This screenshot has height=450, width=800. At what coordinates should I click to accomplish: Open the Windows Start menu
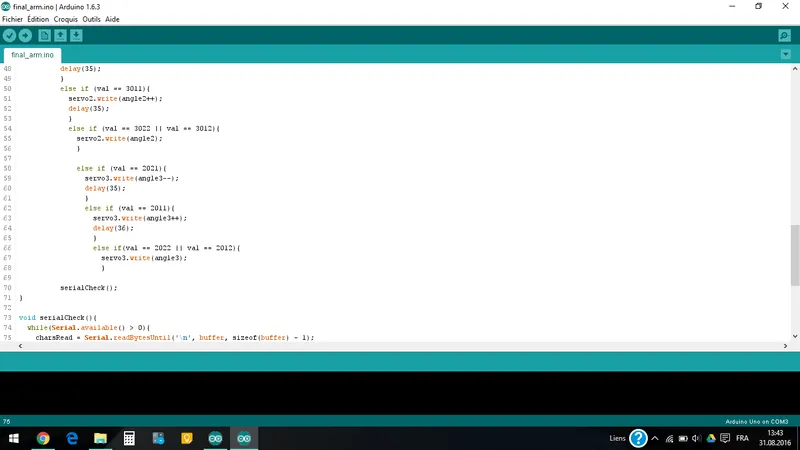[14, 438]
